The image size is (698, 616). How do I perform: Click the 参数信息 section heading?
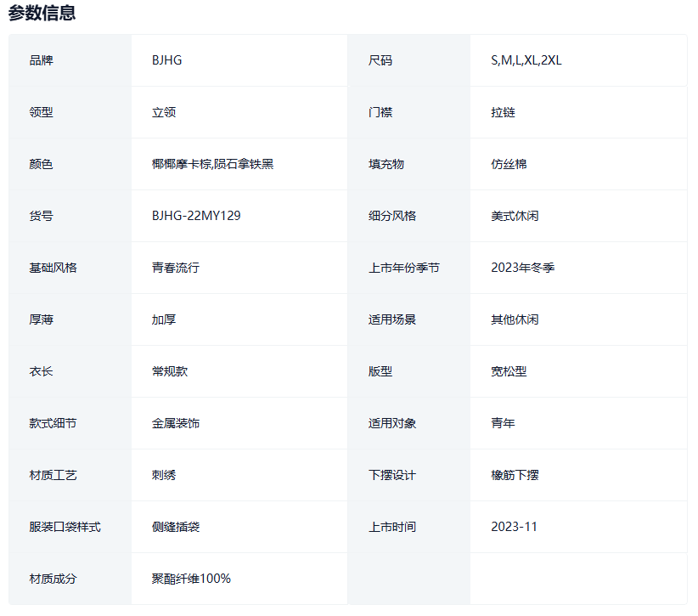point(42,13)
